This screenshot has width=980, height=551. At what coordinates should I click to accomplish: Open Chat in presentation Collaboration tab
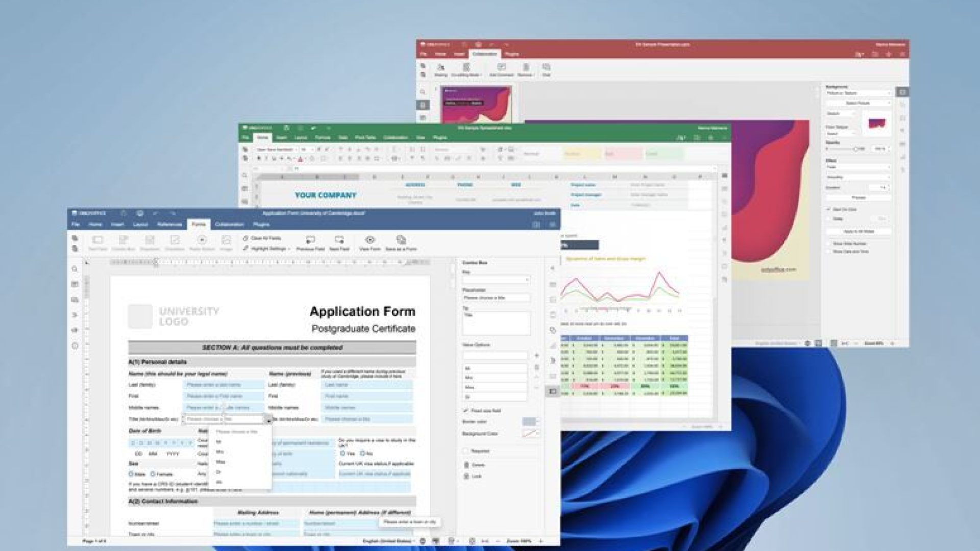click(546, 68)
